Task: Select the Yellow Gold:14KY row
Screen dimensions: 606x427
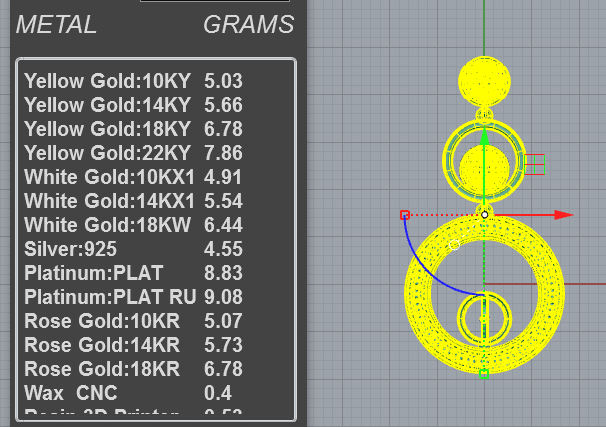Action: coord(133,105)
